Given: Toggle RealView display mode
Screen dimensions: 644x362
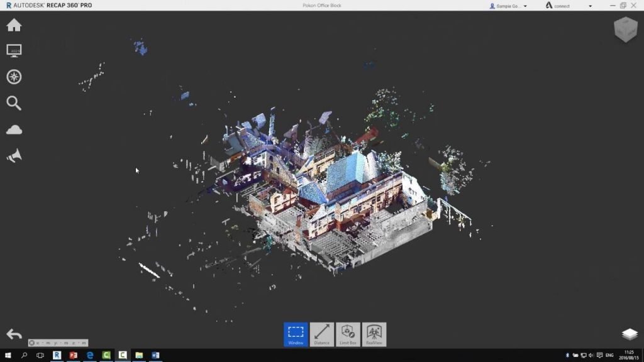Looking at the screenshot, I should tap(374, 334).
